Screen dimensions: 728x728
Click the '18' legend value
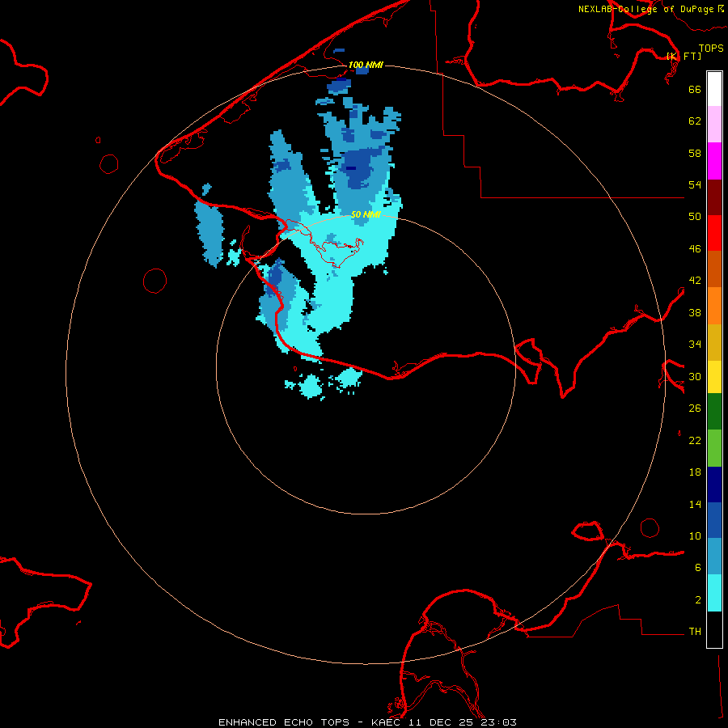[x=695, y=472]
